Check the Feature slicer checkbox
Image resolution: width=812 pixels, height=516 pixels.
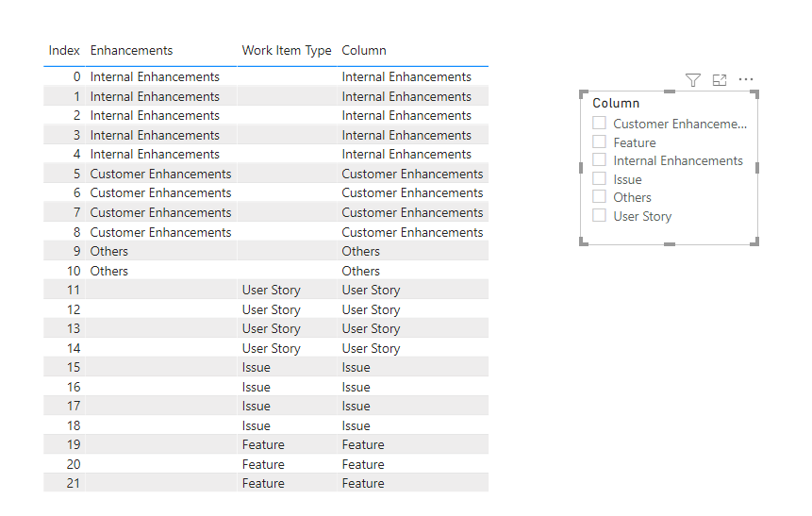point(599,141)
